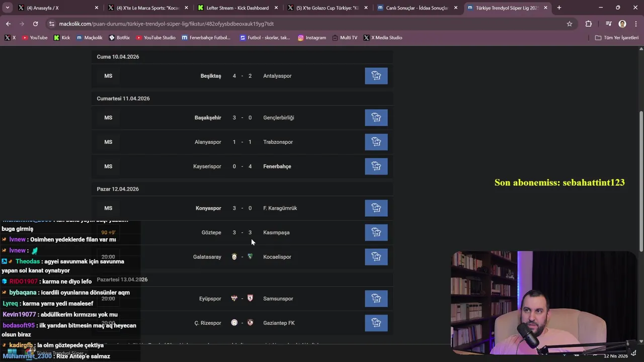Image resolution: width=644 pixels, height=362 pixels.
Task: Click the address bar URL
Action: (166, 24)
